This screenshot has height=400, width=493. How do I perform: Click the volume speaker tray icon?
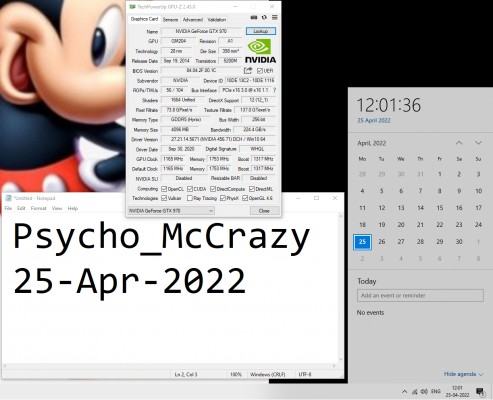(x=424, y=392)
